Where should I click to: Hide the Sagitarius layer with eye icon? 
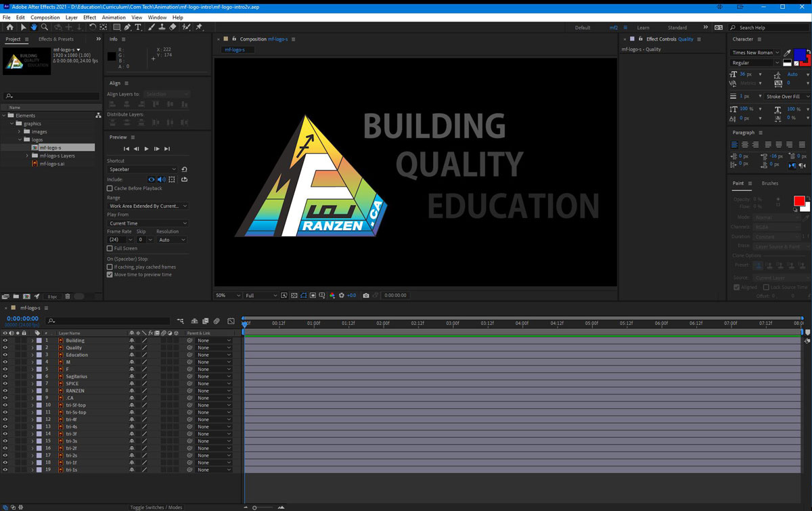click(x=5, y=376)
